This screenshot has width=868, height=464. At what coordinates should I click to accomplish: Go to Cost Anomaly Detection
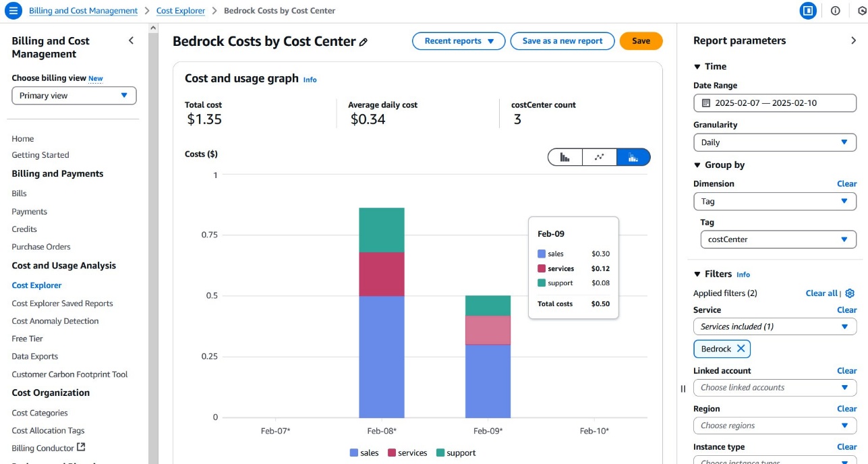point(55,321)
